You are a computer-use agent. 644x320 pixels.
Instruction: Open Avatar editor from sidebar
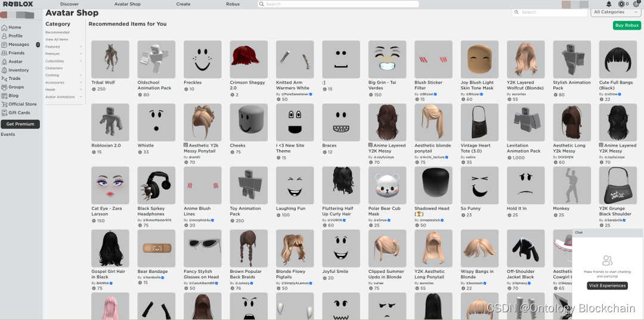point(13,61)
